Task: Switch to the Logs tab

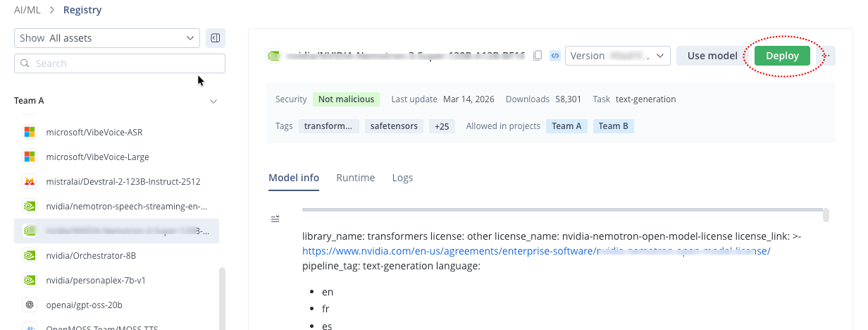Action: [x=402, y=178]
